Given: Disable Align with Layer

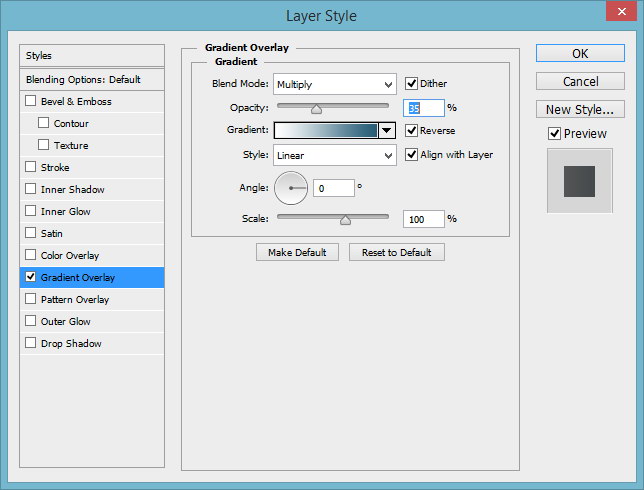Looking at the screenshot, I should pyautogui.click(x=411, y=154).
